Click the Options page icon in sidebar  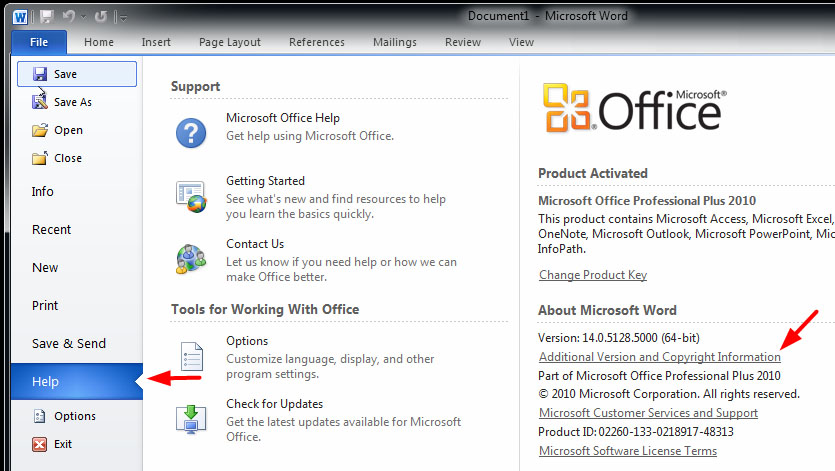[39, 416]
